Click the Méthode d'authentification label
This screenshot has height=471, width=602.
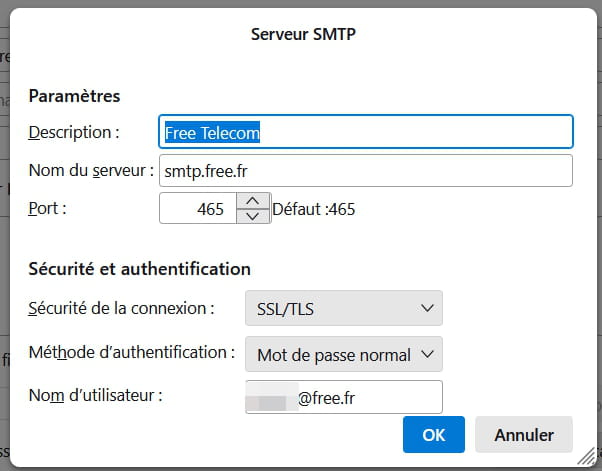click(x=132, y=352)
